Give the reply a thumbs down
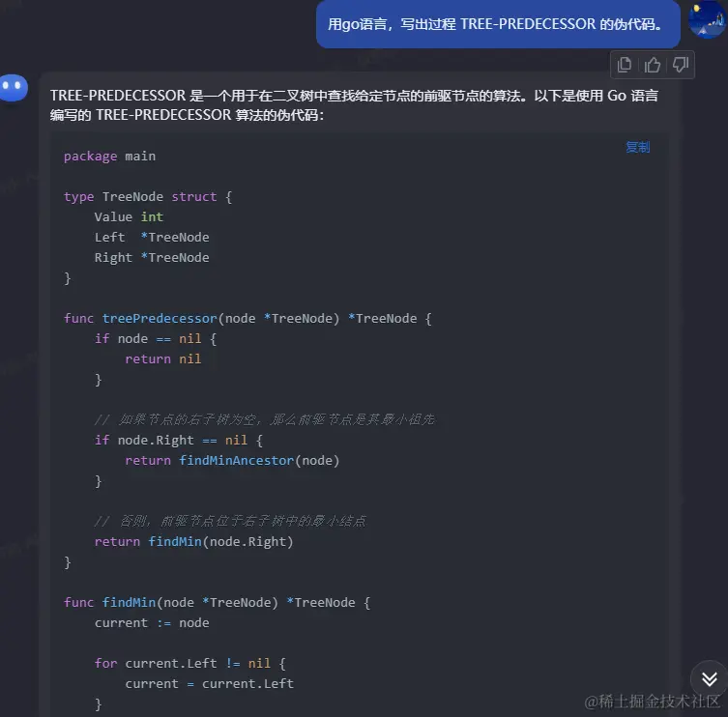The image size is (728, 717). pyautogui.click(x=681, y=65)
